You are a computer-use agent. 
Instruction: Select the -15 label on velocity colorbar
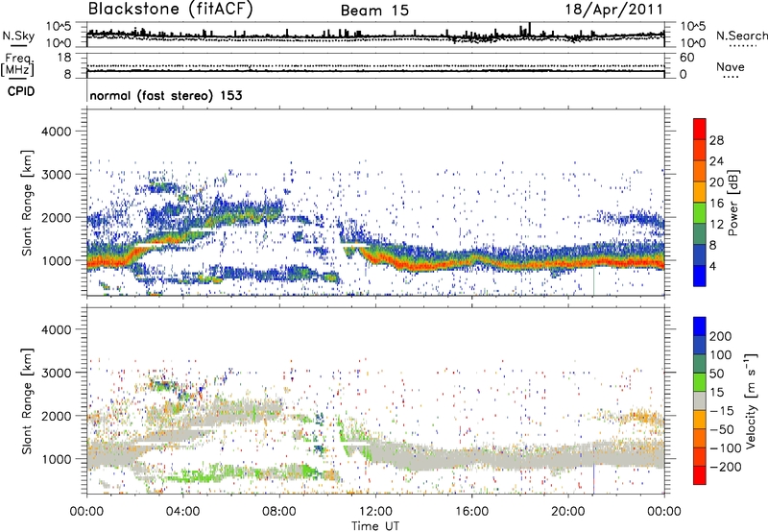pos(722,411)
